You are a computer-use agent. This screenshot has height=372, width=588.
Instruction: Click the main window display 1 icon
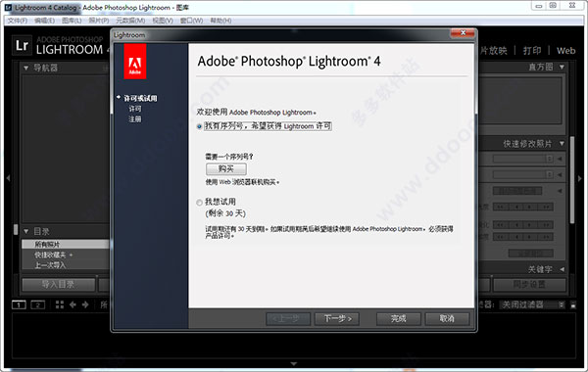coord(19,304)
